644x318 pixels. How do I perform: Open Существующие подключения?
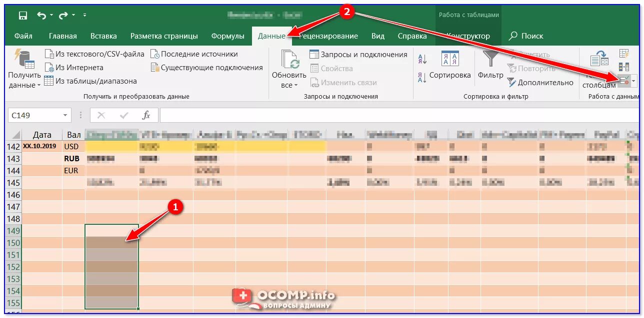tap(206, 67)
